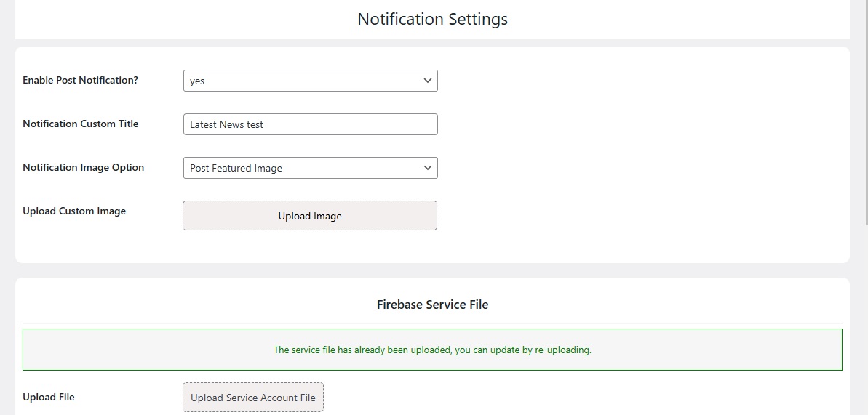Click the scrollbar track below the thumb
868x415 pixels.
pyautogui.click(x=866, y=321)
